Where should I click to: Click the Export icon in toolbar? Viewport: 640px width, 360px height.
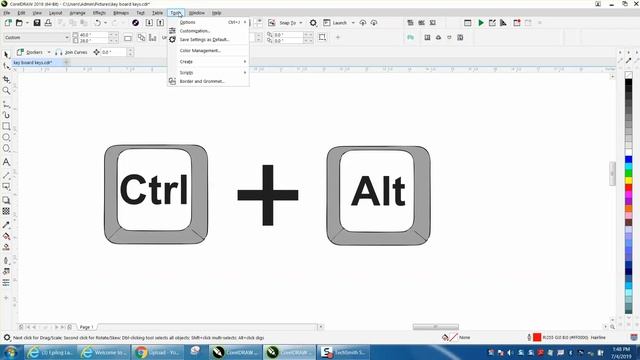coord(160,23)
